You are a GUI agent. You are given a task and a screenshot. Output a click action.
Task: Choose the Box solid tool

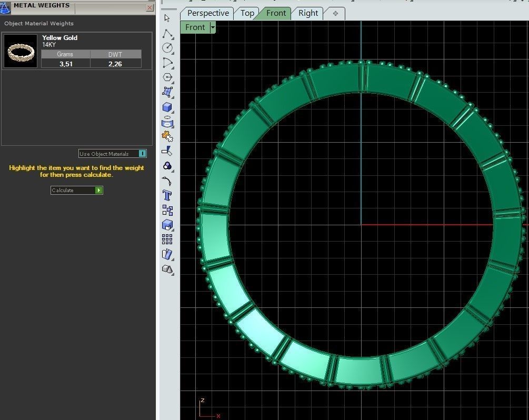pyautogui.click(x=167, y=107)
